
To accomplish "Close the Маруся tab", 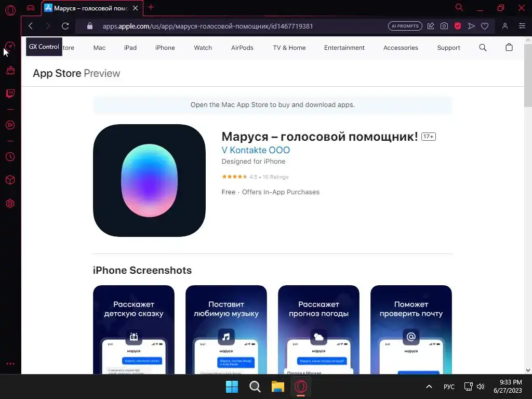I will 136,8.
